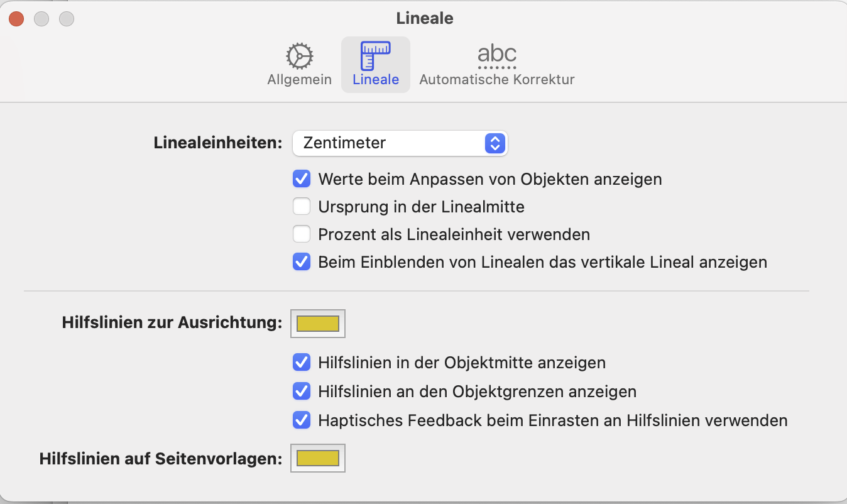This screenshot has height=504, width=847.
Task: Disable Hilfslinien in der Objektmitte anzeigen
Action: (x=302, y=363)
